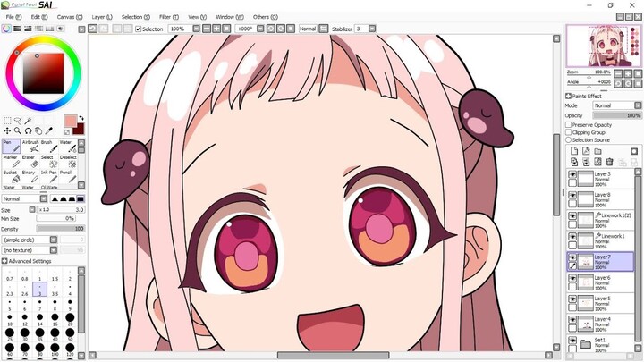The width and height of the screenshot is (644, 362).
Task: Create a new normal layer
Action: (574, 151)
